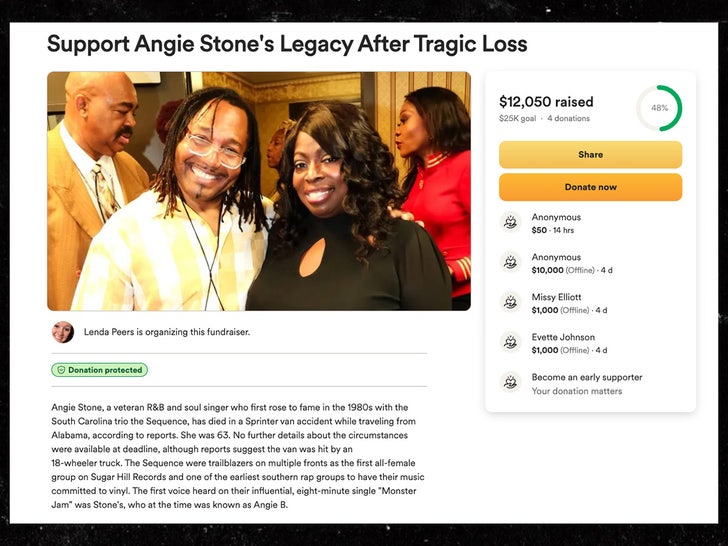Select the Missy Elliott donation entry
The width and height of the screenshot is (728, 546).
pyautogui.click(x=570, y=303)
